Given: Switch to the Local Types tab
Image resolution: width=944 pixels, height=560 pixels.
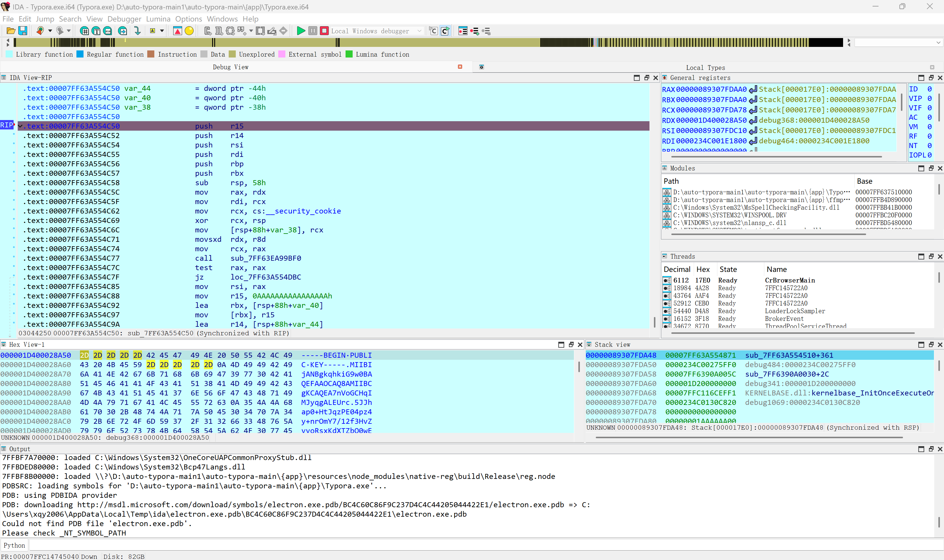Looking at the screenshot, I should (x=705, y=68).
